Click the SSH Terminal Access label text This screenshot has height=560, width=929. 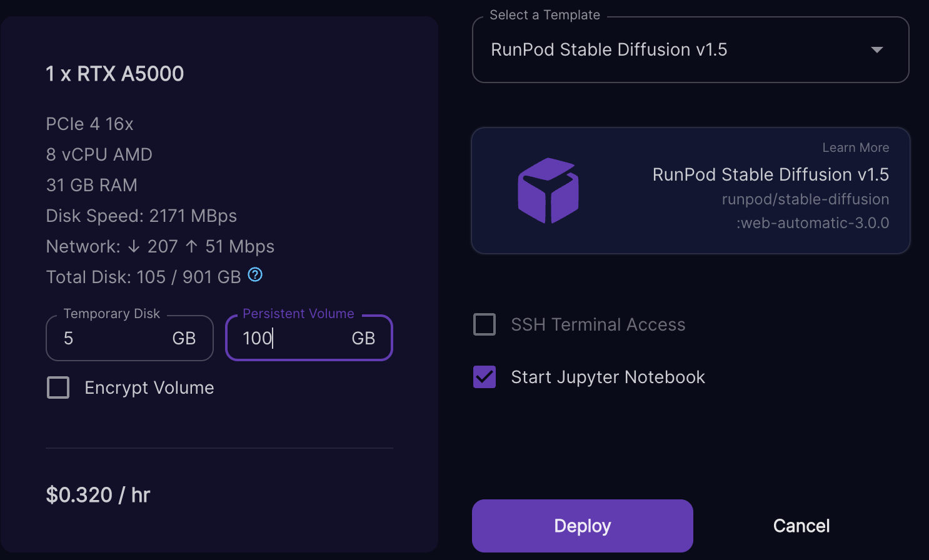pyautogui.click(x=598, y=324)
